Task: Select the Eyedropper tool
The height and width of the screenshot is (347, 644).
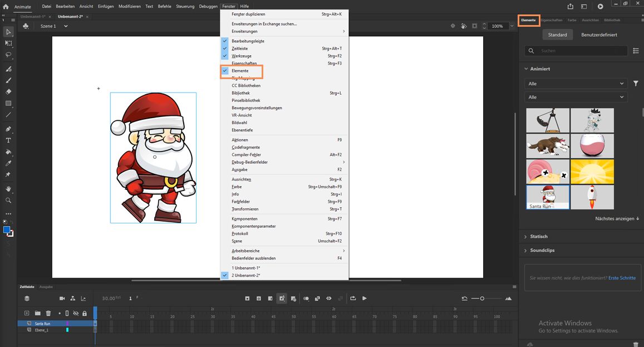Action: (8, 163)
